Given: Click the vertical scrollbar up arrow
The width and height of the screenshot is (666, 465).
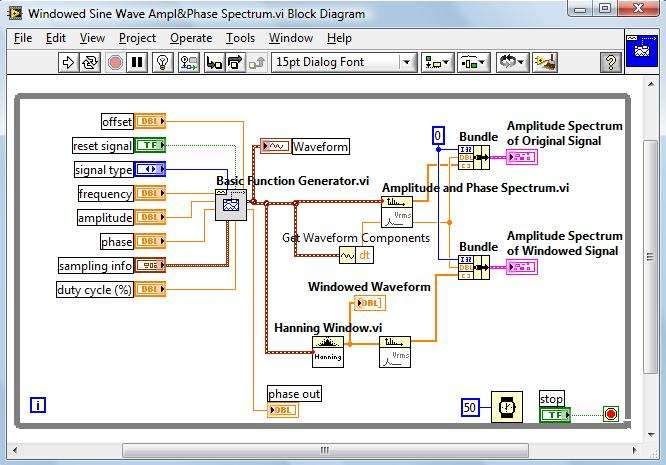Looking at the screenshot, I should pyautogui.click(x=651, y=85).
